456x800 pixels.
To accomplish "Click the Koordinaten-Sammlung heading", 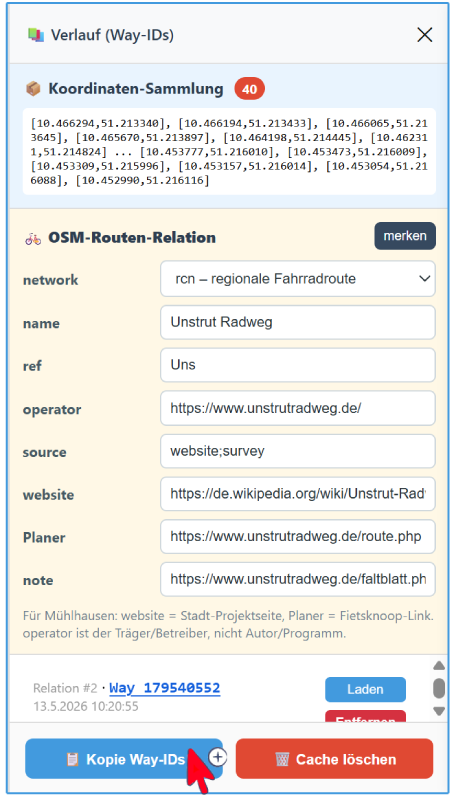I will 136,89.
